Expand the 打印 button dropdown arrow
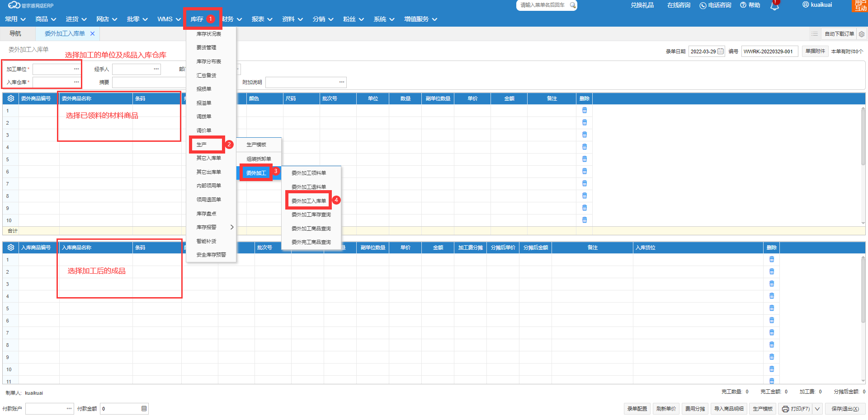The height and width of the screenshot is (420, 868). [x=817, y=409]
